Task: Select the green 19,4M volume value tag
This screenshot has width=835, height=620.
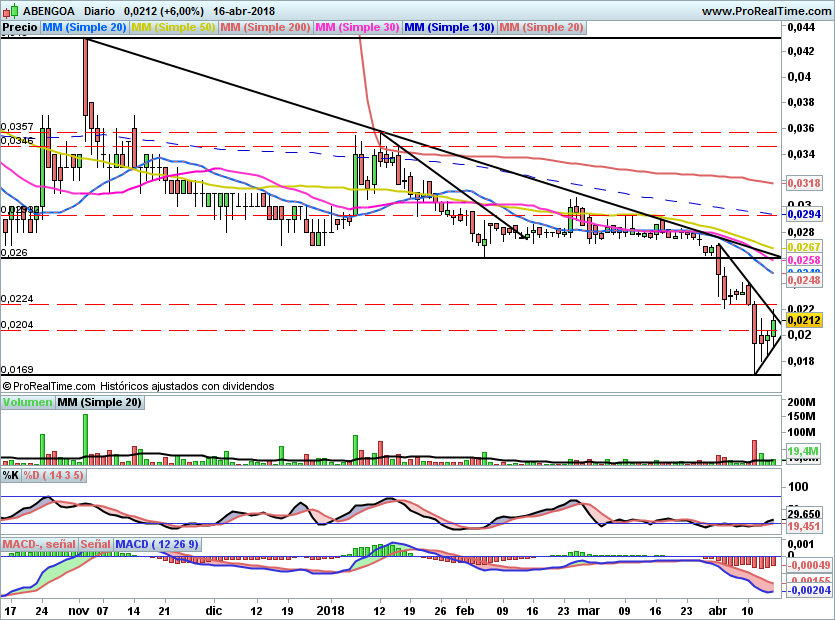Action: pyautogui.click(x=804, y=452)
